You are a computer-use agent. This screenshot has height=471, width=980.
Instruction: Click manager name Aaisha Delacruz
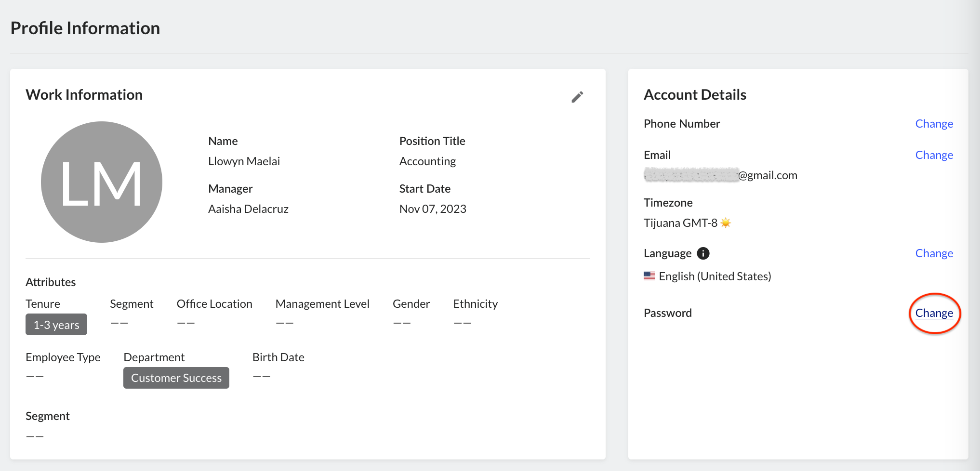[248, 209]
